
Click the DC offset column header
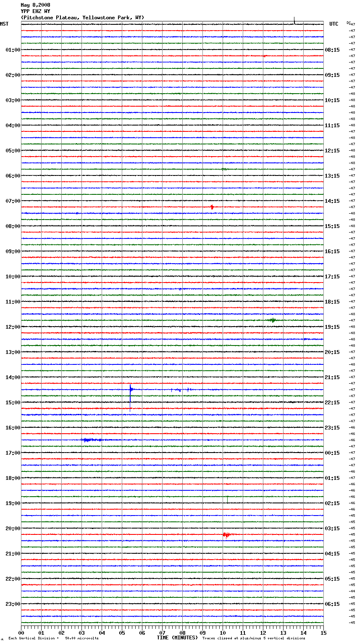349,23
